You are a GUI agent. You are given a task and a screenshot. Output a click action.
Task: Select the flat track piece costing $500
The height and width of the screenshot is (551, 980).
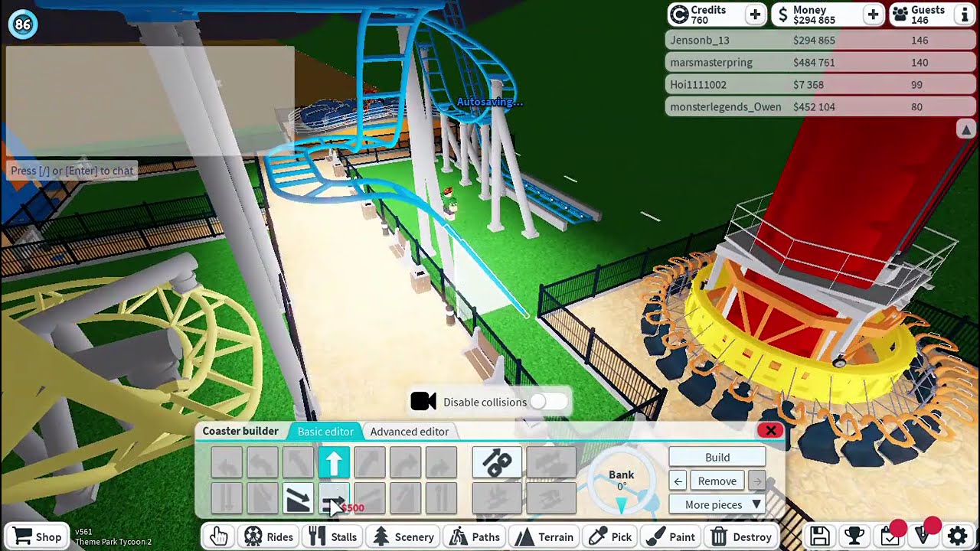pyautogui.click(x=334, y=498)
